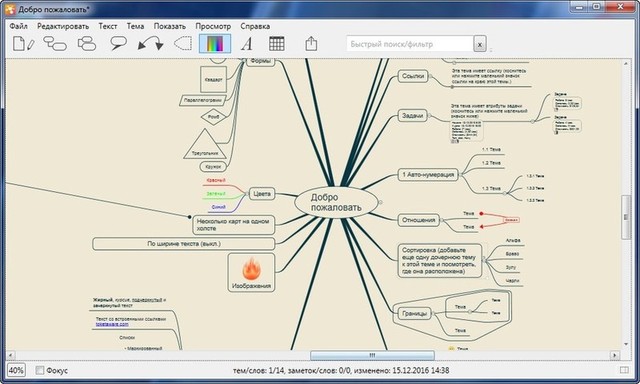Click the vertical scrollbar down arrow

(x=626, y=345)
